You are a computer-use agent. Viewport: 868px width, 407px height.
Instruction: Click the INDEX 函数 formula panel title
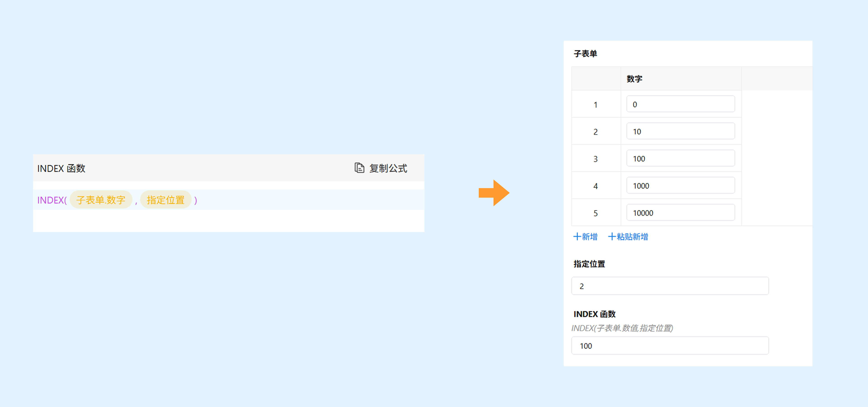click(61, 168)
